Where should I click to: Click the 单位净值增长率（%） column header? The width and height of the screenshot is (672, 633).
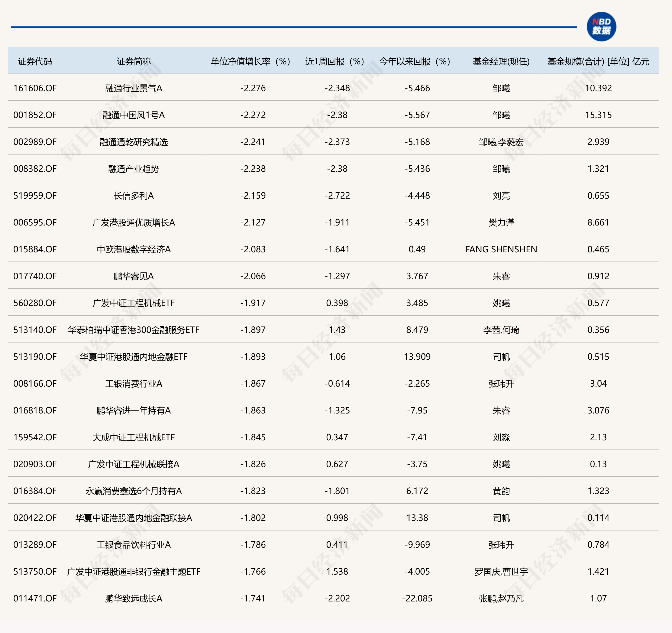[x=251, y=62]
